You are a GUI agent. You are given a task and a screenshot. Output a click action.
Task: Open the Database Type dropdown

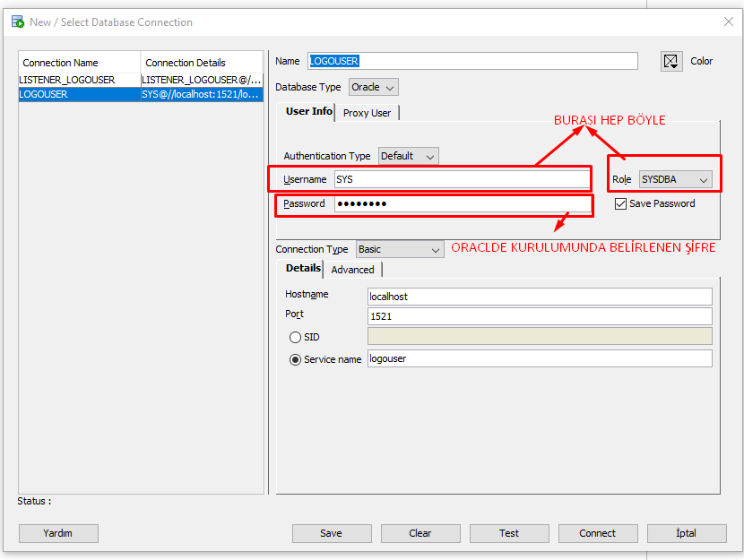coord(374,87)
